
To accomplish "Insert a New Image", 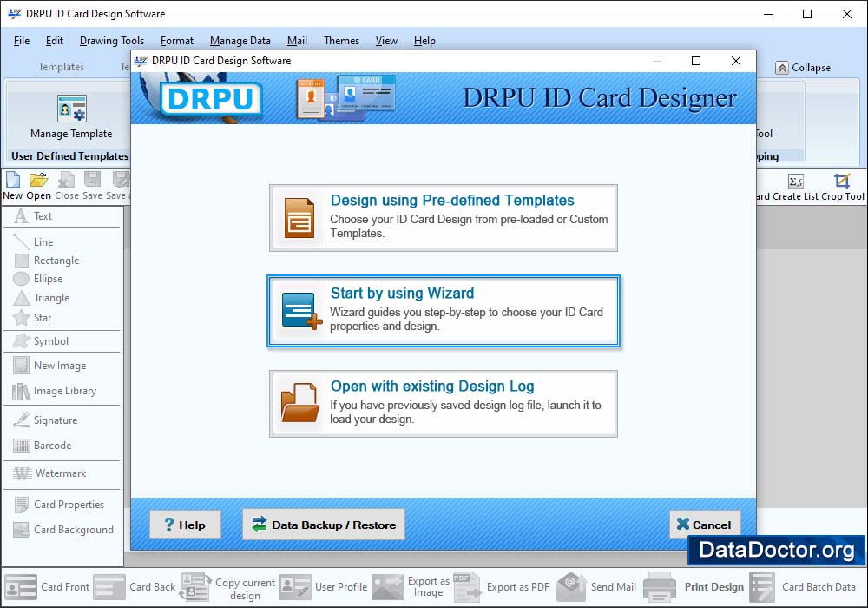I will point(49,366).
